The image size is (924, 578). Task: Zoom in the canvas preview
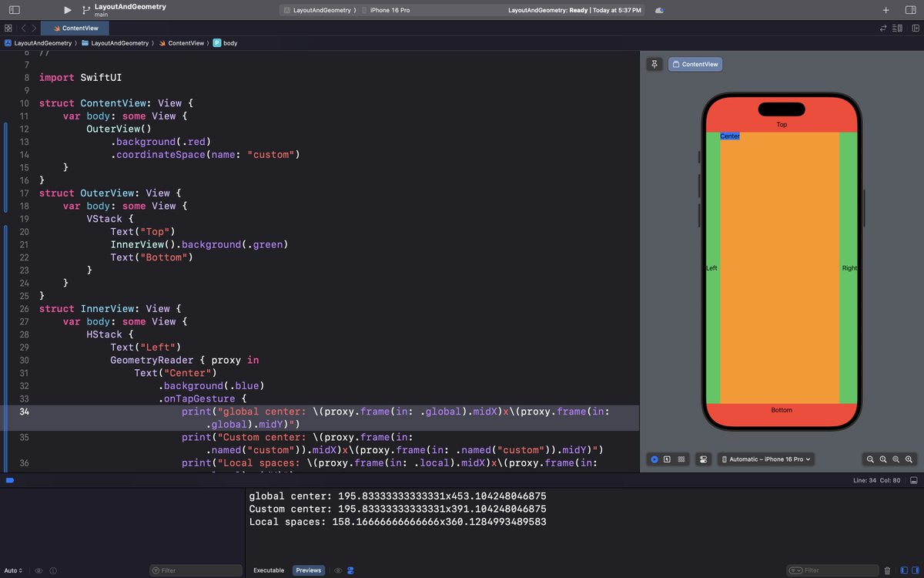click(909, 459)
